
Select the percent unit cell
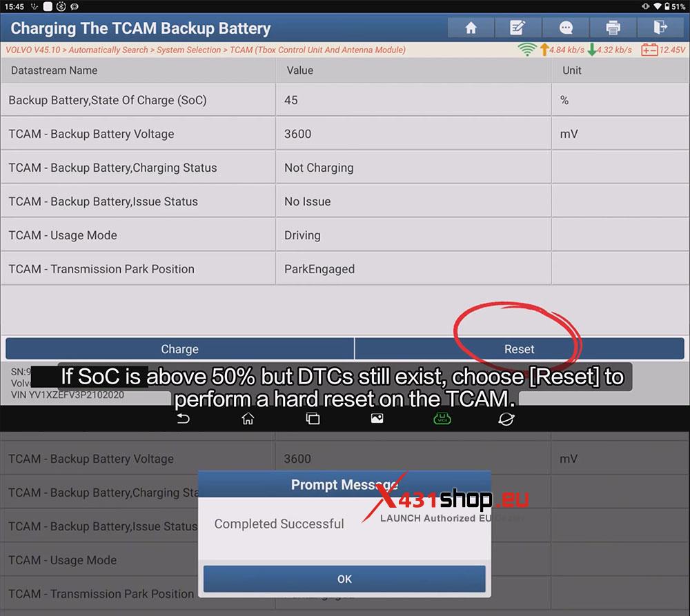pyautogui.click(x=620, y=100)
